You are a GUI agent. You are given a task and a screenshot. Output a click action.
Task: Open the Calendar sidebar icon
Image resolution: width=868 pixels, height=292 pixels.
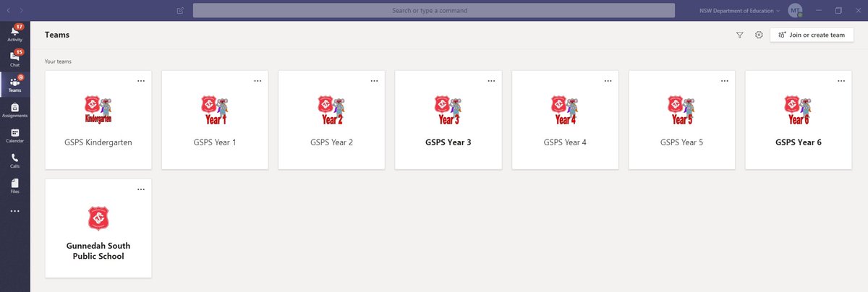pyautogui.click(x=14, y=135)
